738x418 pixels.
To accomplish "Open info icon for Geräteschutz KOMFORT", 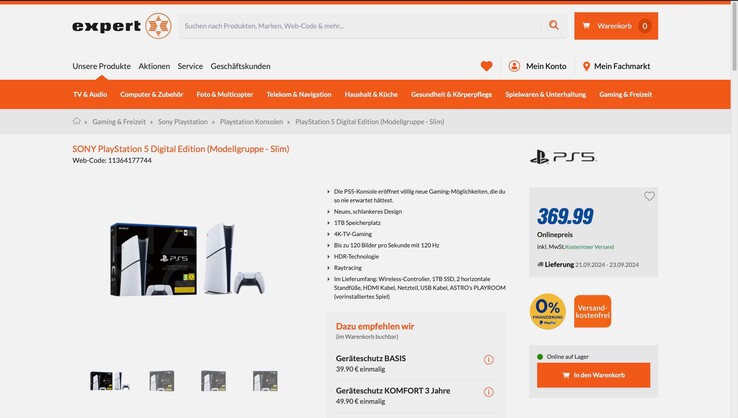I will coord(489,392).
